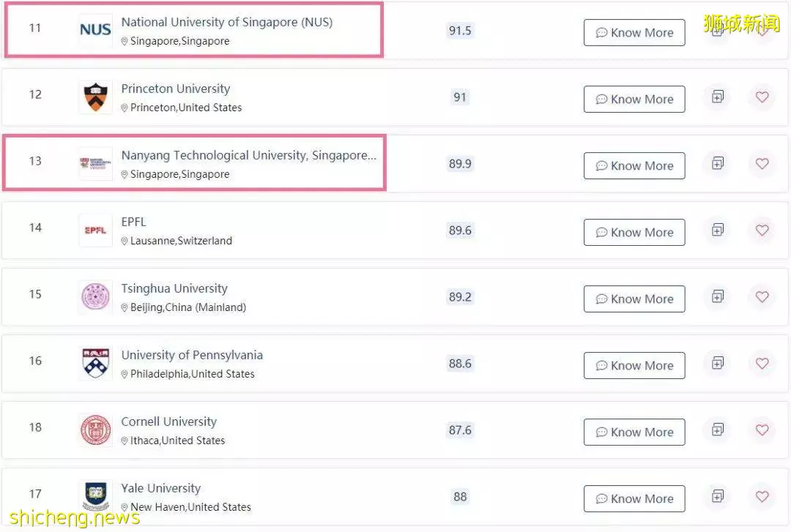Screen dimensions: 791x532
Task: Favorite Princeton University with the heart icon
Action: pyautogui.click(x=762, y=97)
